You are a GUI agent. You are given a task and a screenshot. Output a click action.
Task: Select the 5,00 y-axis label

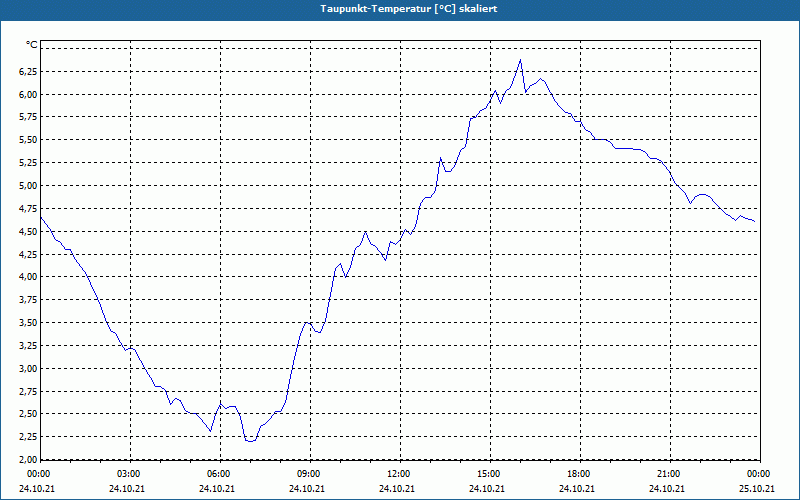click(29, 186)
